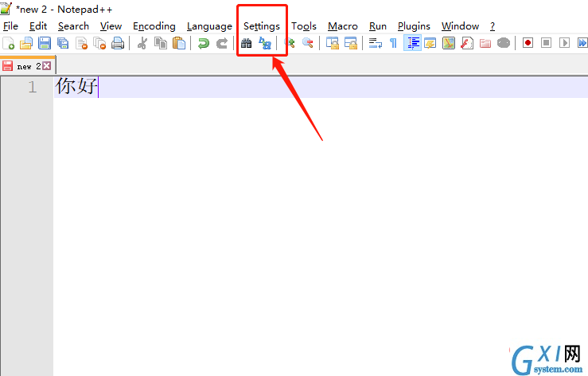The image size is (588, 376).
Task: Toggle Show All Characters pilcrow icon
Action: pyautogui.click(x=393, y=43)
